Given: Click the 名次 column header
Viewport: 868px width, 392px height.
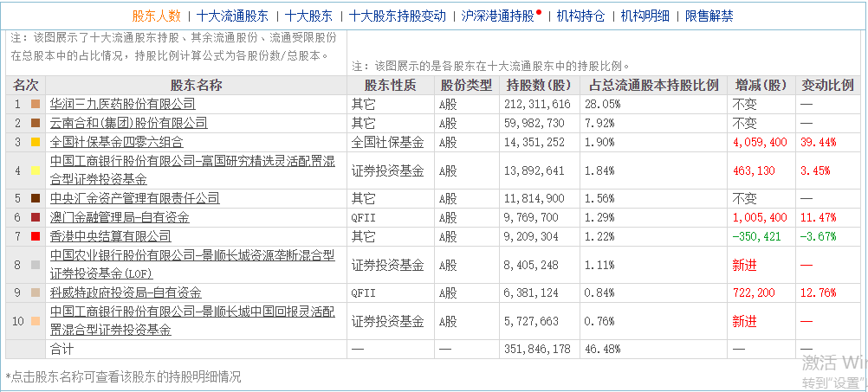Looking at the screenshot, I should pos(25,85).
